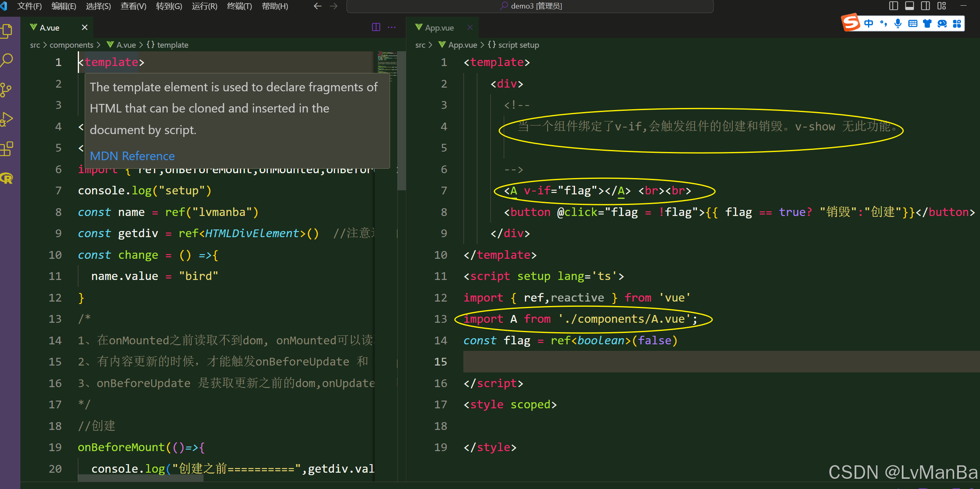
Task: Open the 终端(T) menu
Action: (x=239, y=6)
